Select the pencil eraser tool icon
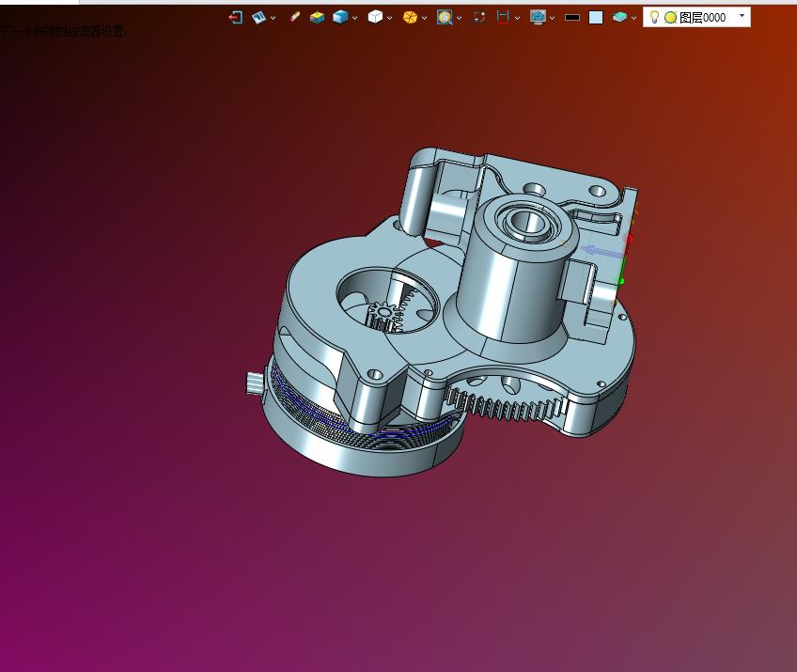The width and height of the screenshot is (797, 672). [294, 17]
